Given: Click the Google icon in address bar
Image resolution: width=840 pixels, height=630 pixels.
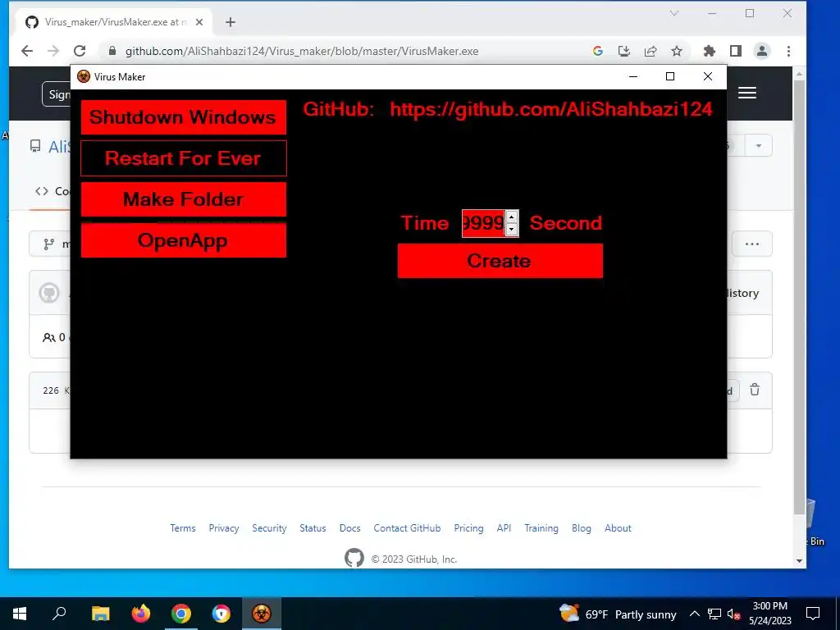Looking at the screenshot, I should click(598, 51).
